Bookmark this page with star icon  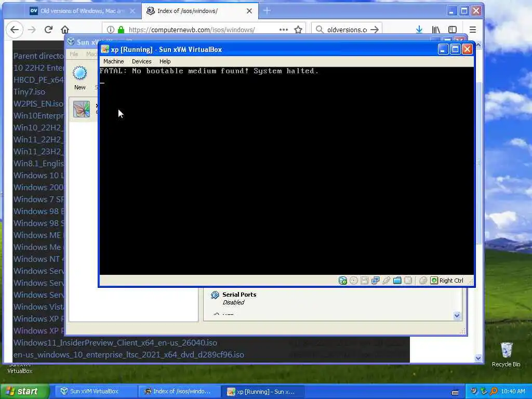pyautogui.click(x=298, y=30)
